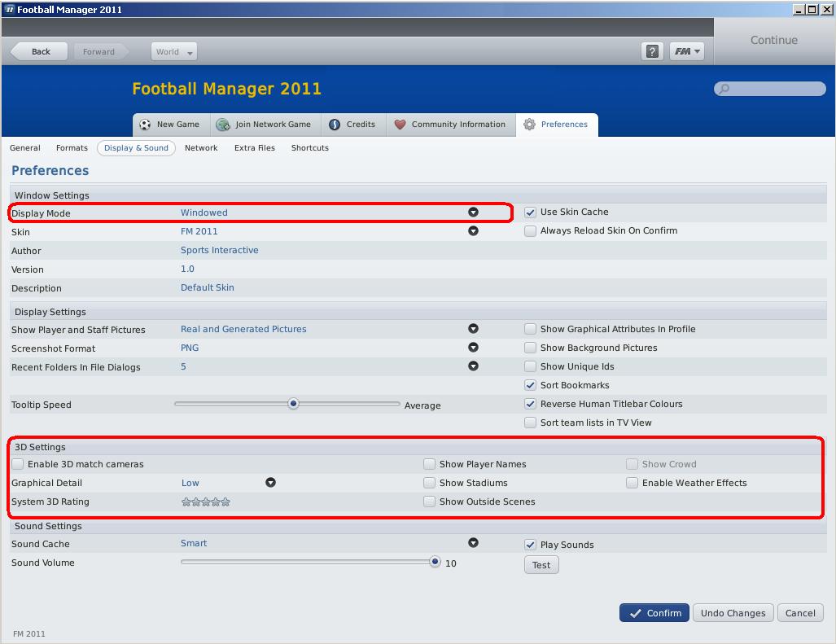Click the Credits info icon
Viewport: 836px width, 644px height.
click(x=335, y=125)
